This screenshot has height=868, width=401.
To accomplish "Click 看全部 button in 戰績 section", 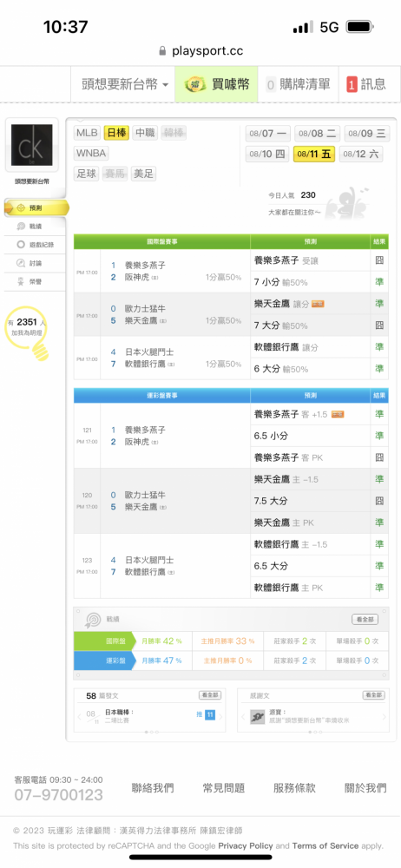I will tap(365, 619).
